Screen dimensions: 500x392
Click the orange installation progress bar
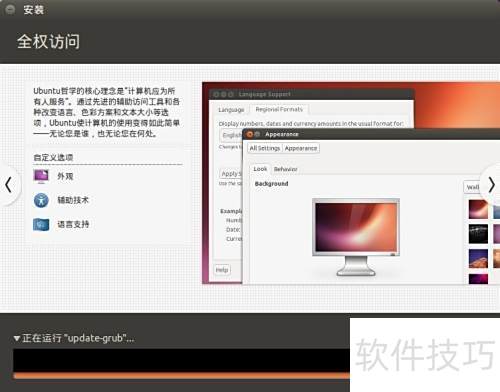(182, 376)
